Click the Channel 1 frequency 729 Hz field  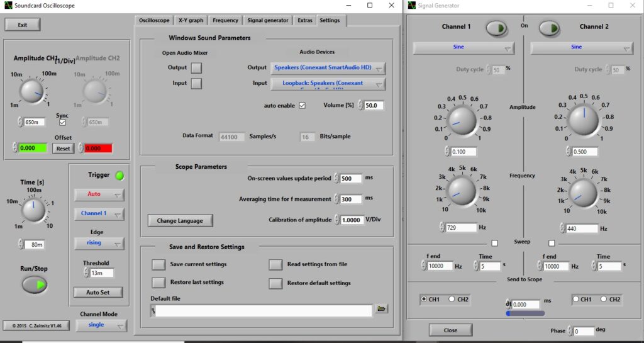pyautogui.click(x=461, y=227)
